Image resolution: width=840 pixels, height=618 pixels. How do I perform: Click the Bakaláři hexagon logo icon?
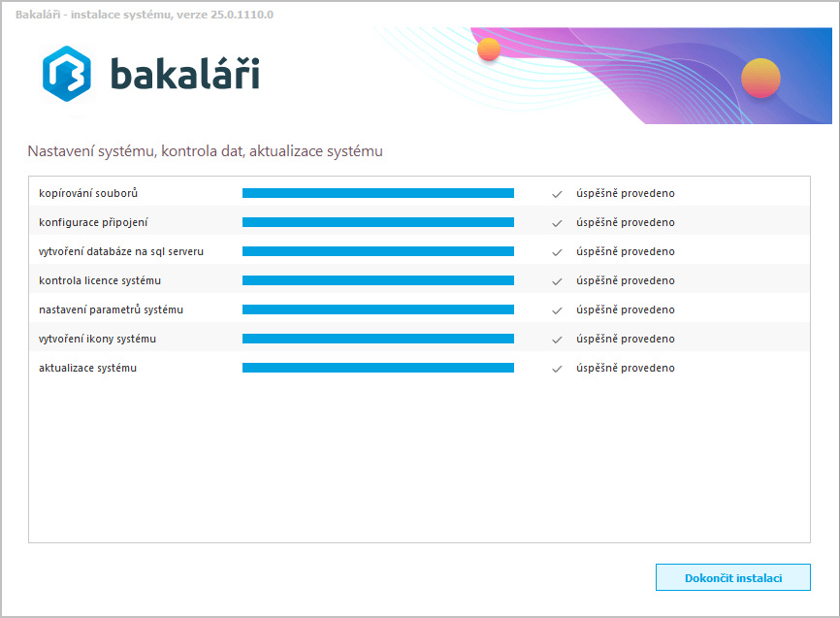(67, 75)
